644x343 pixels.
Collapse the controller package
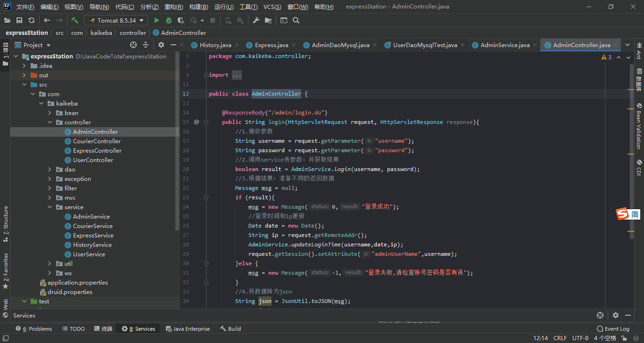click(50, 122)
